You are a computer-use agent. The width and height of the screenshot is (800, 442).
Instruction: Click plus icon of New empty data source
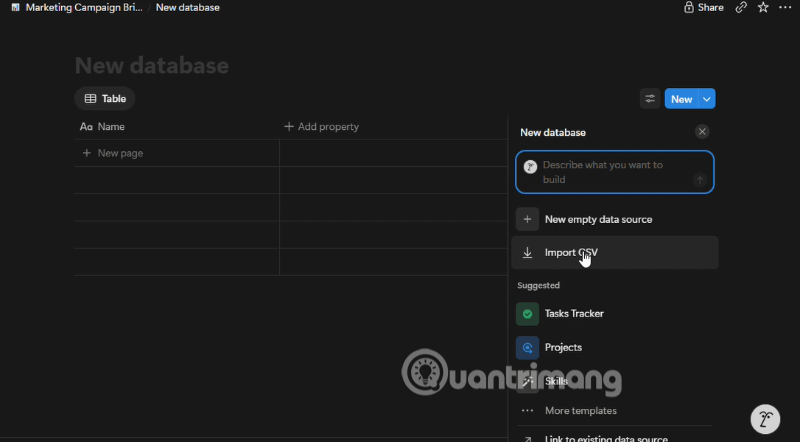click(x=527, y=219)
